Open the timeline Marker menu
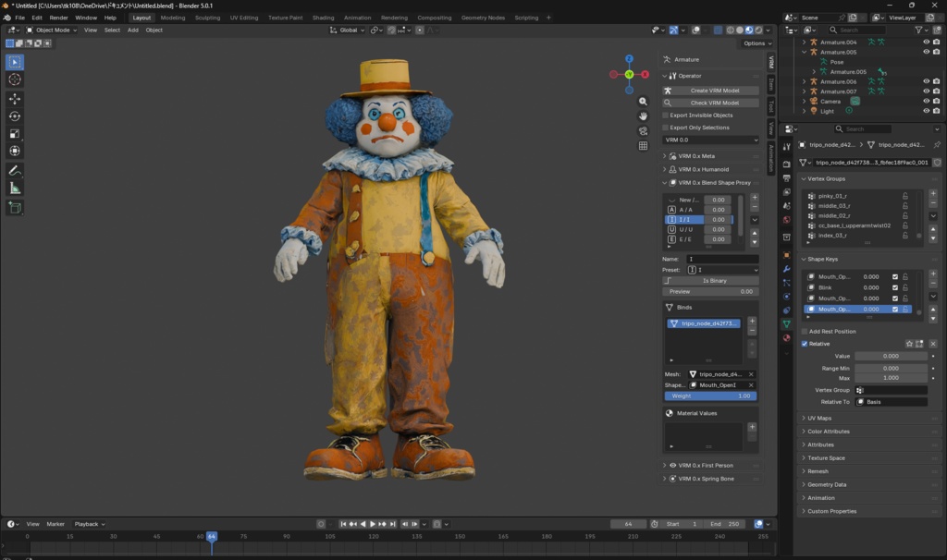 click(55, 524)
